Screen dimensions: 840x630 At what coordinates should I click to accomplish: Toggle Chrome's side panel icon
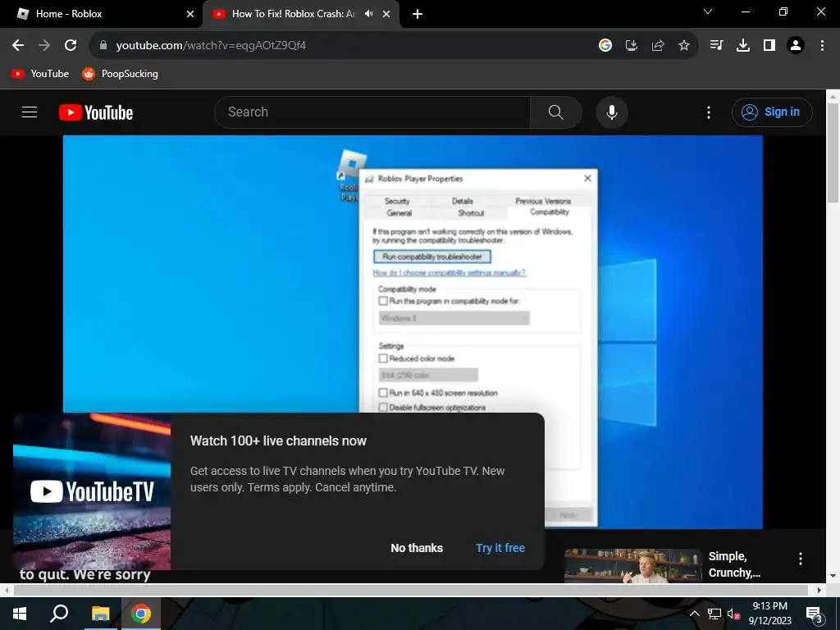[769, 46]
